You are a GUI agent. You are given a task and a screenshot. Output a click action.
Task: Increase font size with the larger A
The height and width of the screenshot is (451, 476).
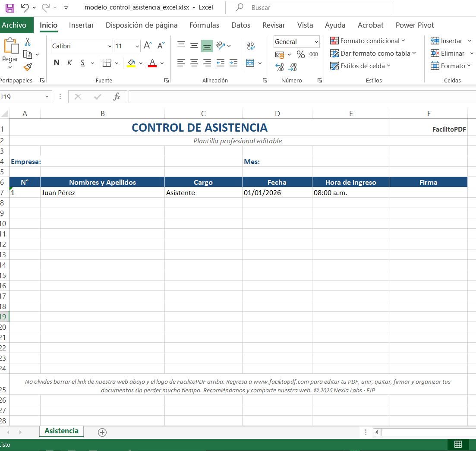pyautogui.click(x=148, y=45)
